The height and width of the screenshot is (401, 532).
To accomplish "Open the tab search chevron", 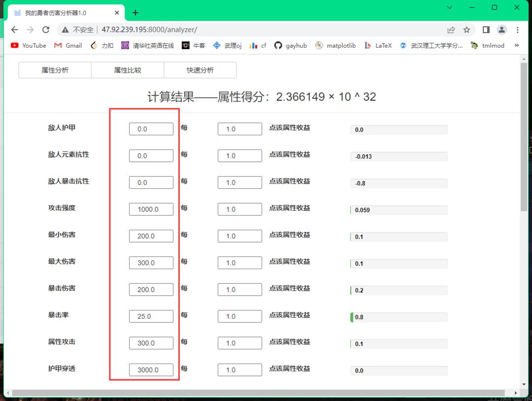I will click(x=450, y=7).
